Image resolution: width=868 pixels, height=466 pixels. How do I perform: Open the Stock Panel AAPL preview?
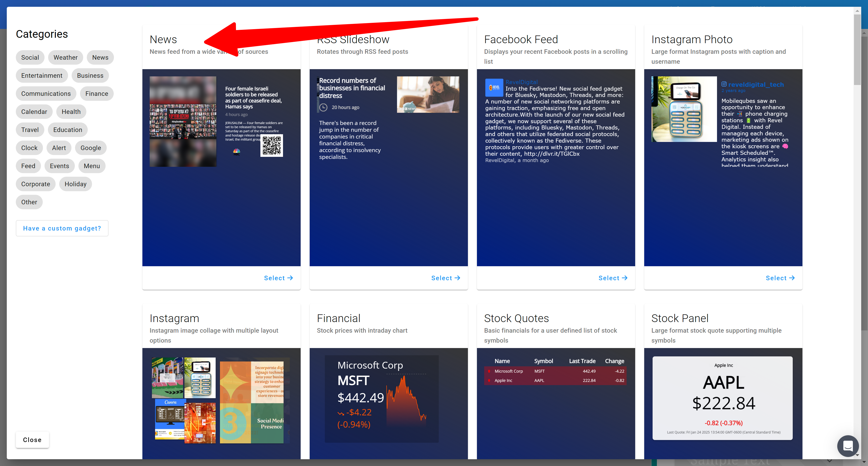722,398
